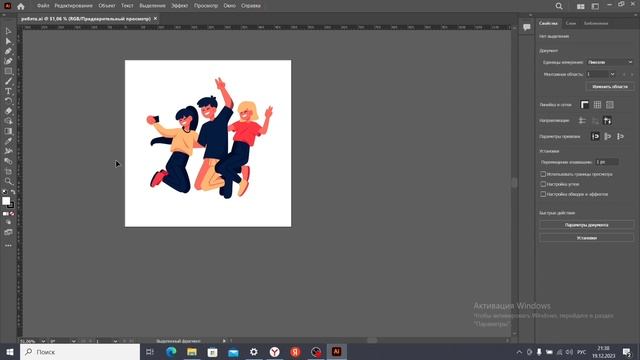Open the search magnifier in top bar

(559, 6)
